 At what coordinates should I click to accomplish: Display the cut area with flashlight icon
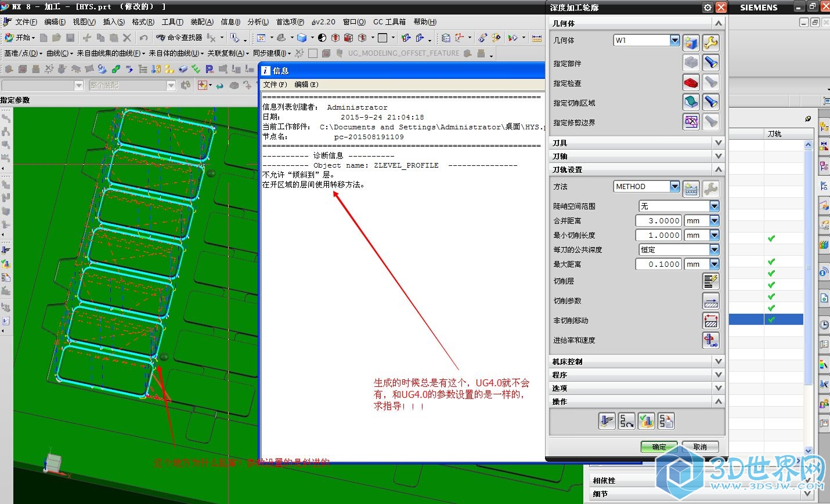click(x=711, y=102)
